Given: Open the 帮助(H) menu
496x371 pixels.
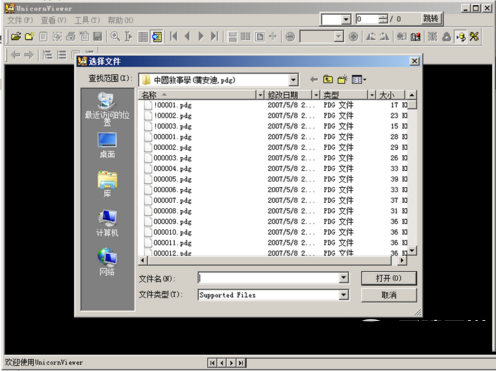Looking at the screenshot, I should pyautogui.click(x=120, y=20).
